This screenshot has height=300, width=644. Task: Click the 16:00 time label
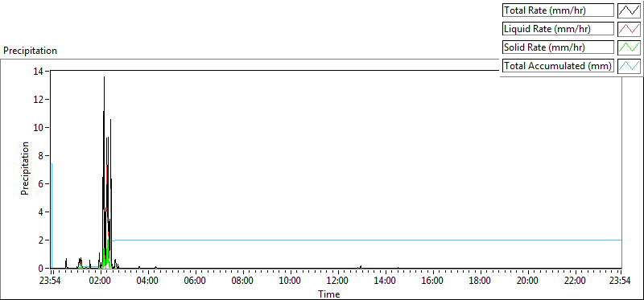click(432, 281)
